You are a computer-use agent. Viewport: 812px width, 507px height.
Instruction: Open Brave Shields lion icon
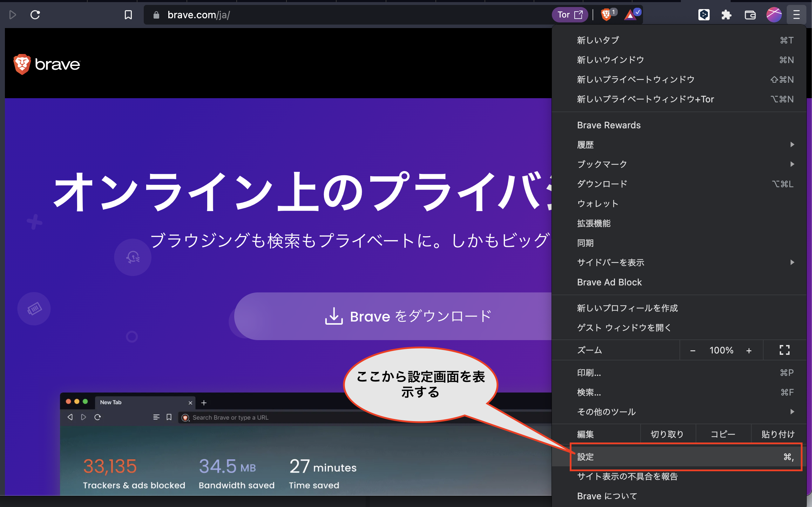coord(606,15)
